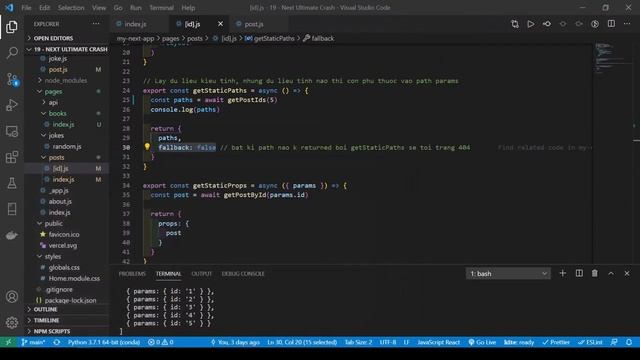Open the errors and warnings count
The width and height of the screenshot is (640, 360).
(161, 342)
